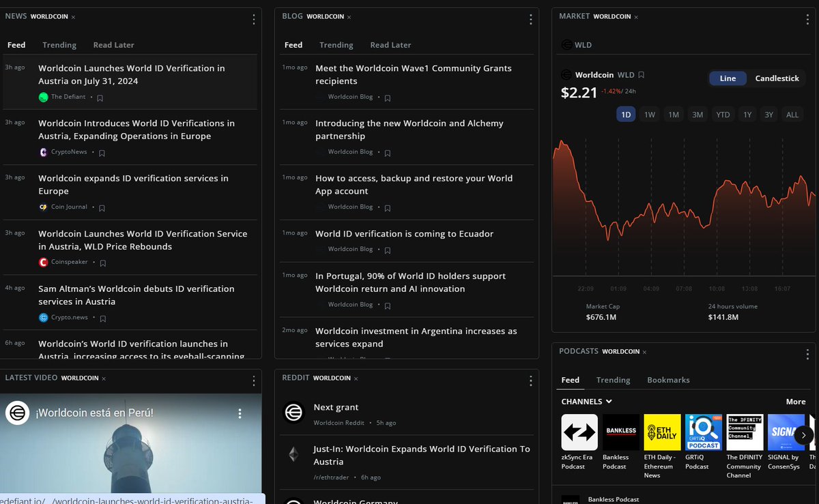Expand the CHANNELS dropdown in Podcasts
The width and height of the screenshot is (819, 504).
click(585, 402)
